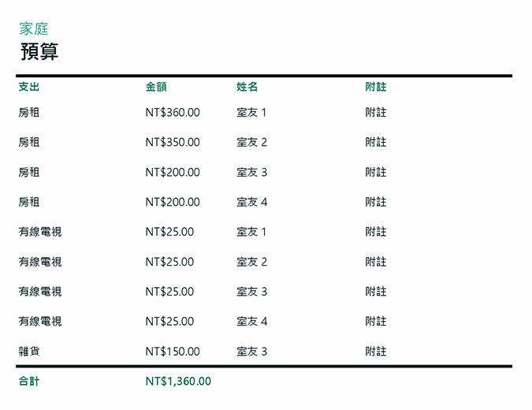Click the "姓名" column header
The width and height of the screenshot is (532, 410).
pos(247,87)
